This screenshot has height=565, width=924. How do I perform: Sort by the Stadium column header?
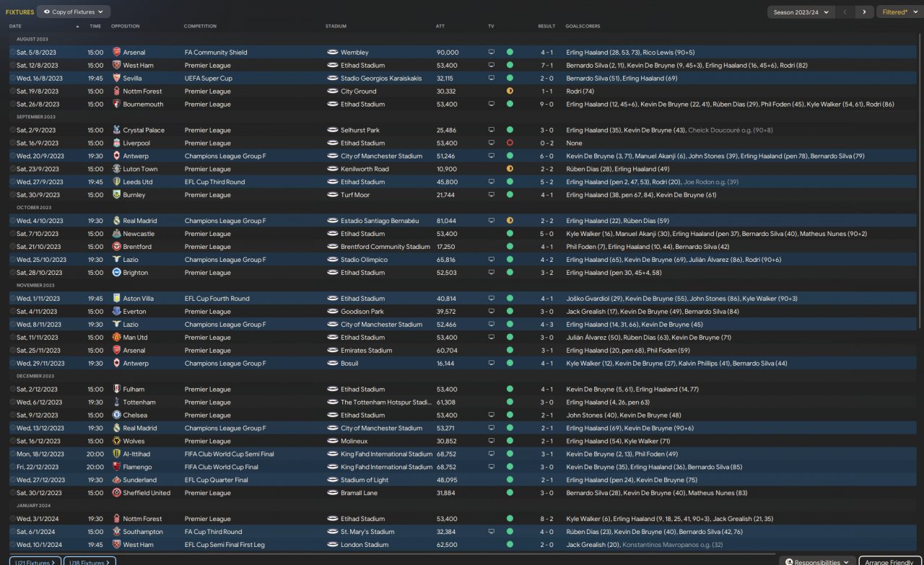click(x=336, y=27)
